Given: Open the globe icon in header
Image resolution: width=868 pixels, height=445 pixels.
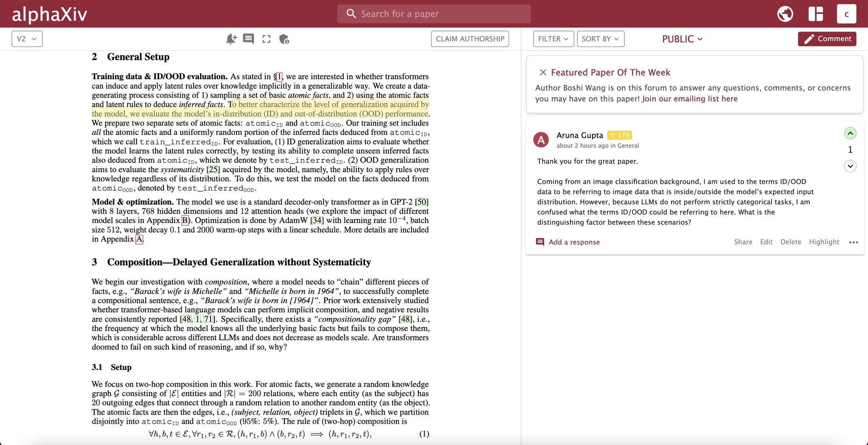Looking at the screenshot, I should [785, 14].
